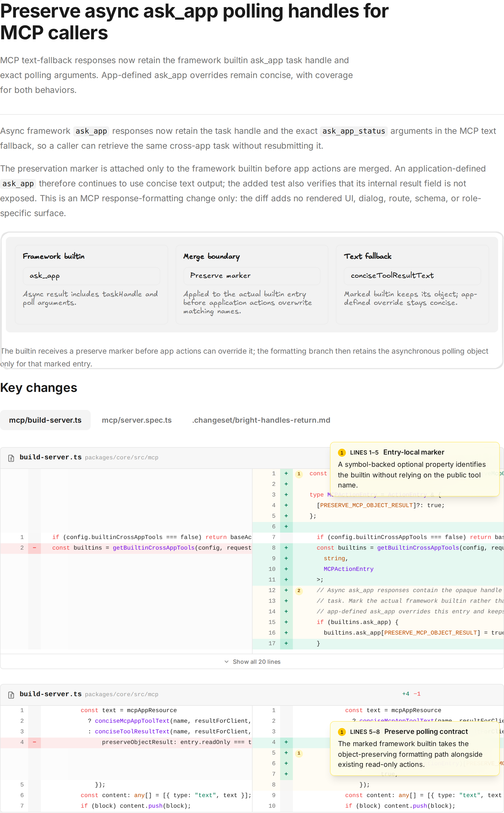Viewport: 504px width, 813px height.
Task: Click the yellow badge in Preserve polling contract callout
Action: click(x=342, y=732)
